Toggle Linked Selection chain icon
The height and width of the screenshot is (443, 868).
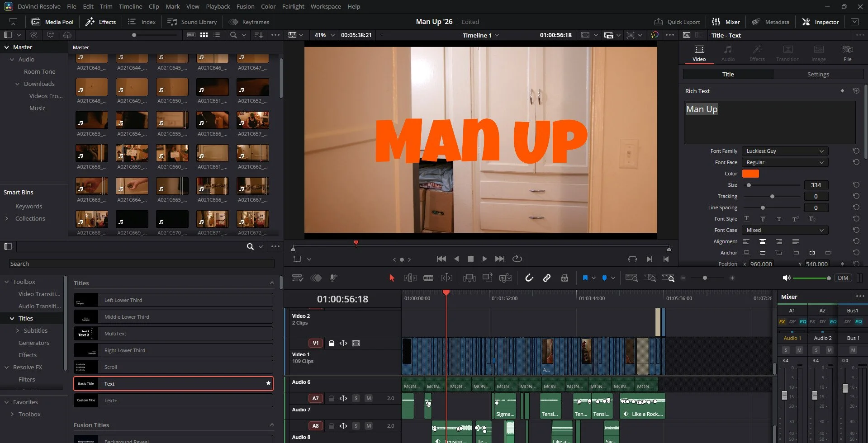(x=547, y=278)
